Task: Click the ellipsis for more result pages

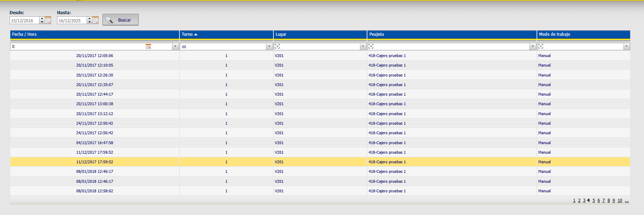Action: pyautogui.click(x=627, y=200)
